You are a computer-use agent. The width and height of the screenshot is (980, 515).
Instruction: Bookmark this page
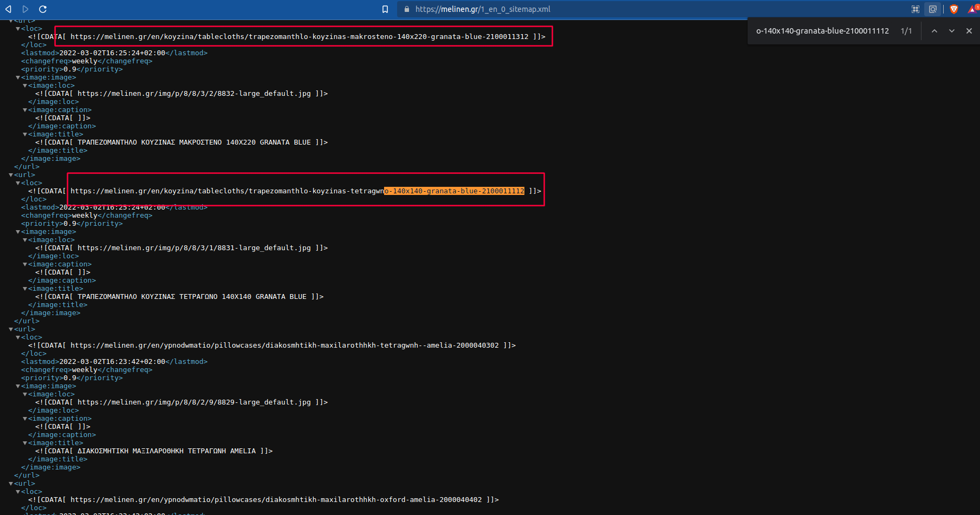coord(385,9)
